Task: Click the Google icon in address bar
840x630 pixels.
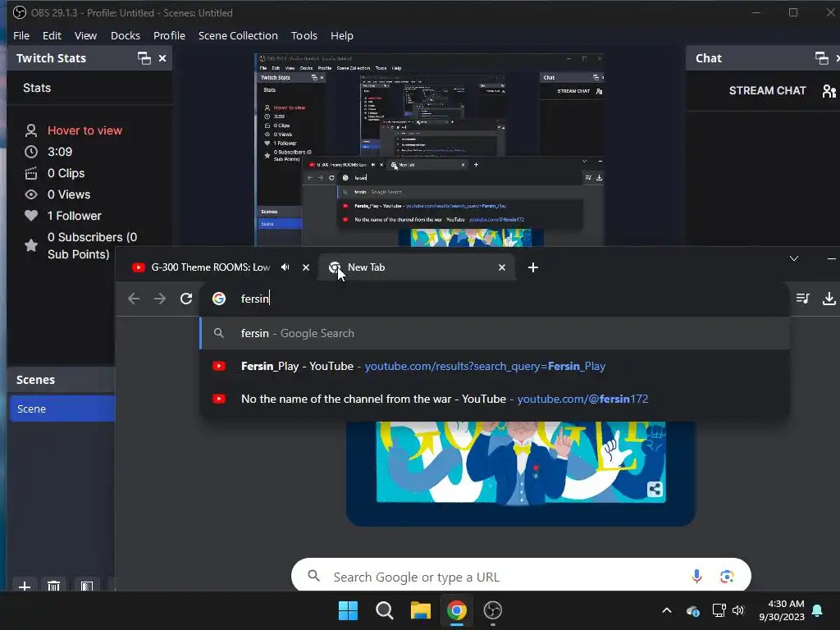Action: point(218,299)
